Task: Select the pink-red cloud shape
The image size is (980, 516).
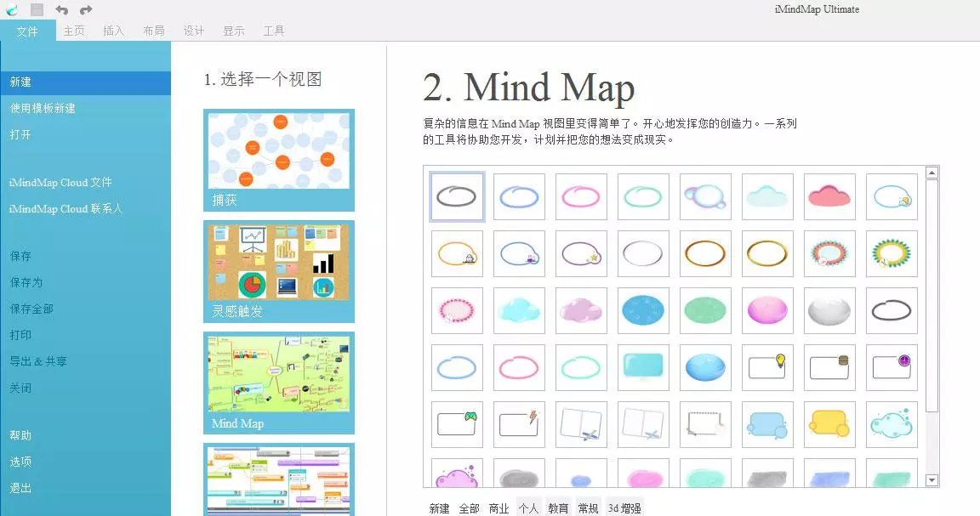Action: click(829, 196)
